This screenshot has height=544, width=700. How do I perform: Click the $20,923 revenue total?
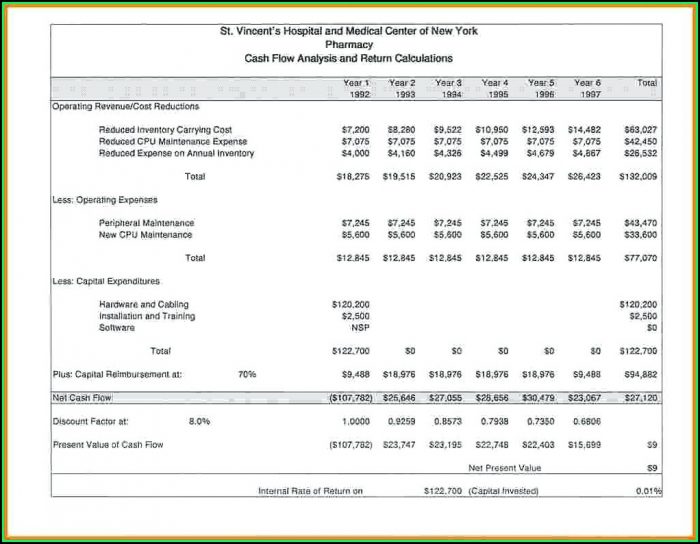(445, 177)
